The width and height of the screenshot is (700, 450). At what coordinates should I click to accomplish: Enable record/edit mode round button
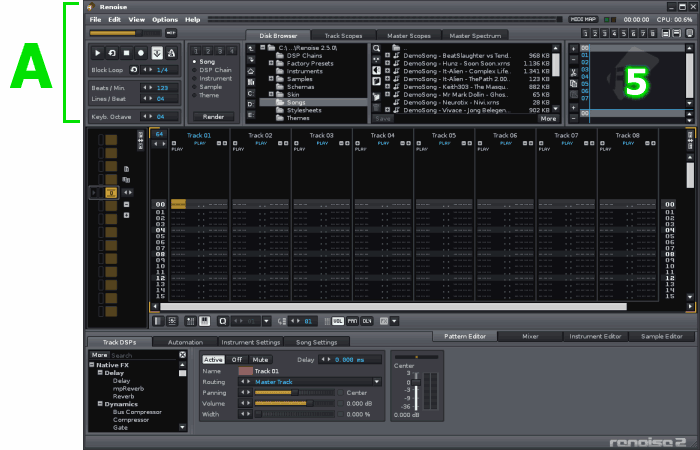pyautogui.click(x=141, y=53)
